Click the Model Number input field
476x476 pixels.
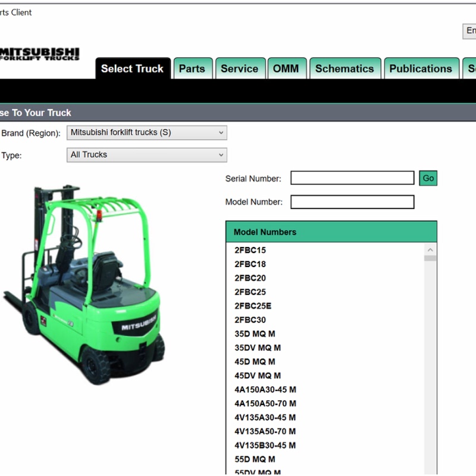coord(352,202)
